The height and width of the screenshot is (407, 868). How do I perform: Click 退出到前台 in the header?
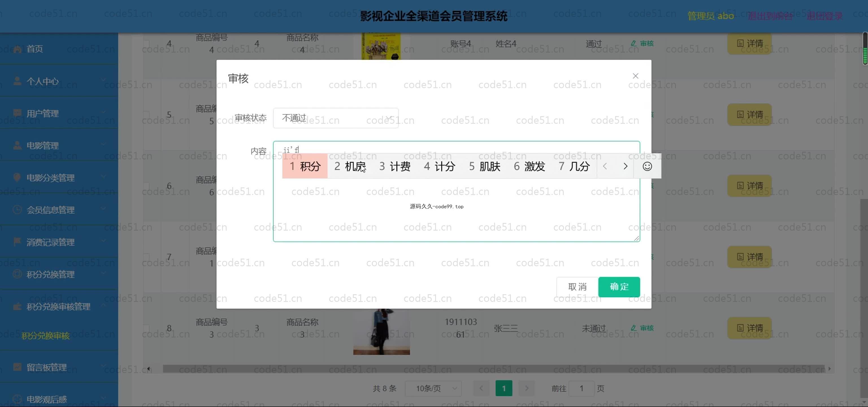click(x=770, y=16)
